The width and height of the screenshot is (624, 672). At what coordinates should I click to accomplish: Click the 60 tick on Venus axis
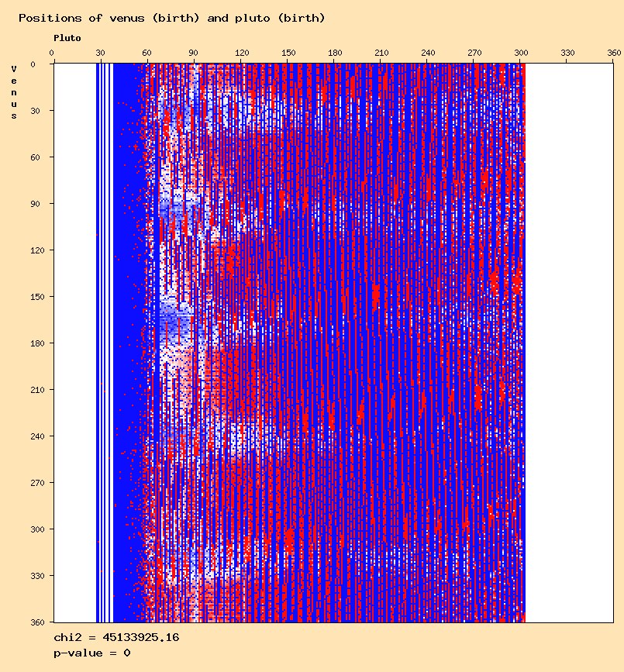click(x=35, y=157)
